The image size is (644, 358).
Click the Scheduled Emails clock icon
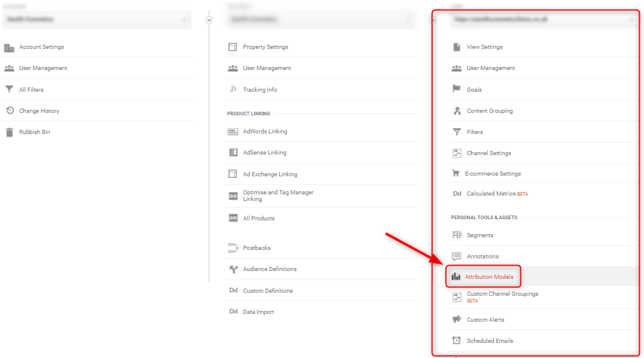click(x=456, y=340)
